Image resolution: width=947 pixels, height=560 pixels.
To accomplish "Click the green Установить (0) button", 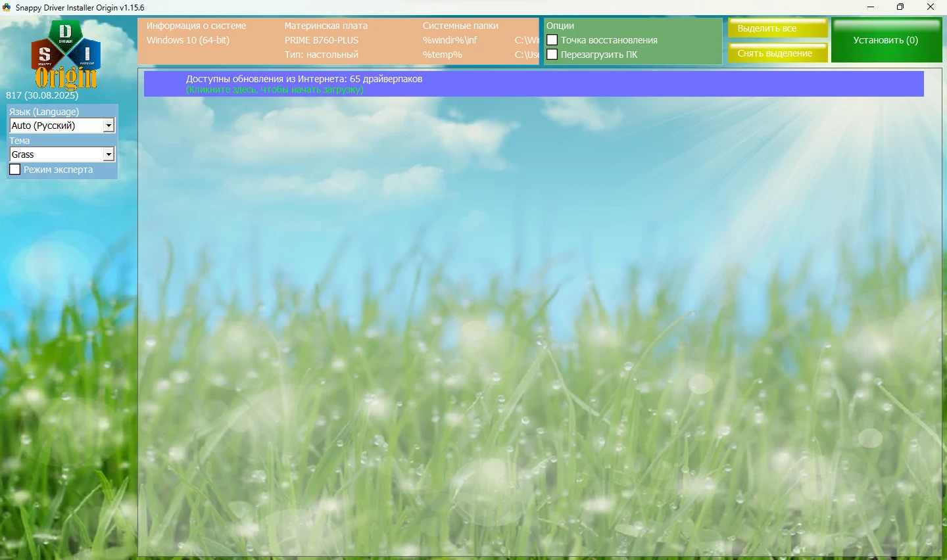I will [886, 40].
